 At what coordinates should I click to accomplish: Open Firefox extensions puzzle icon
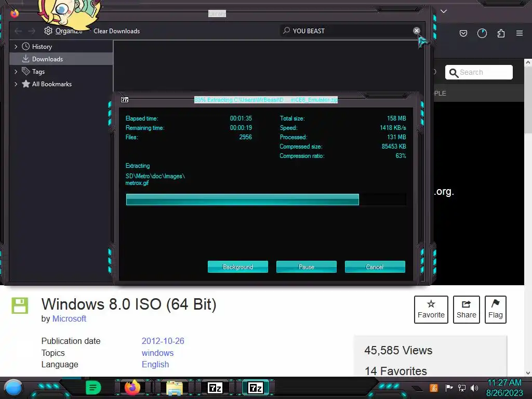coord(501,33)
